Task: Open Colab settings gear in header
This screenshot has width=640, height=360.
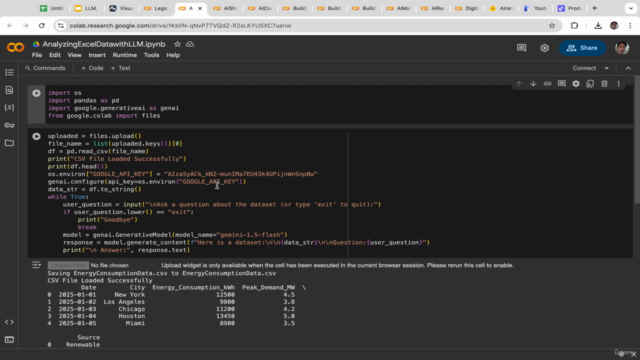Action: point(544,48)
